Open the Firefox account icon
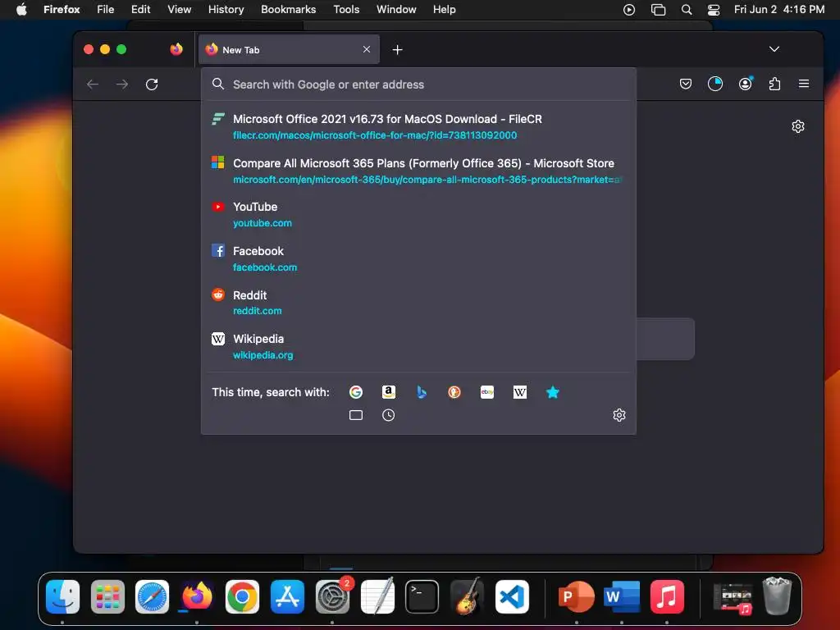 745,84
